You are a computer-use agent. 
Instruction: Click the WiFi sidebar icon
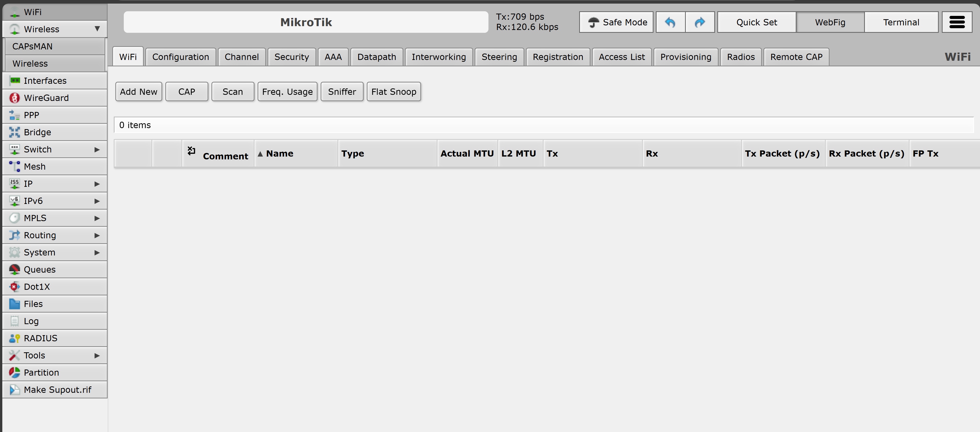(x=14, y=12)
